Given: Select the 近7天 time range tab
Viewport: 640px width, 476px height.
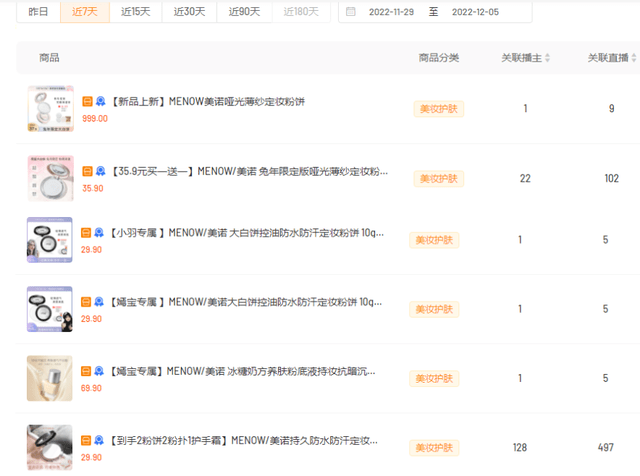Looking at the screenshot, I should [x=85, y=12].
